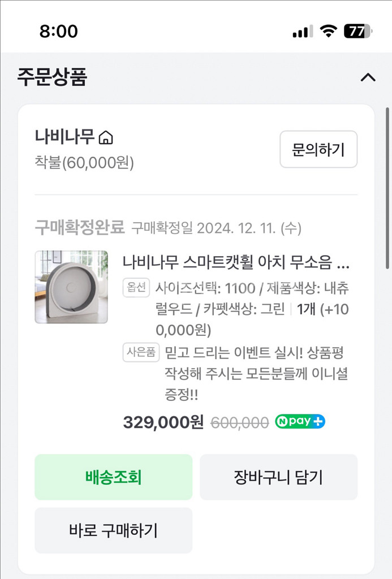Tap the battery indicator in status bar
Screen dimensions: 392x579
pos(357,32)
